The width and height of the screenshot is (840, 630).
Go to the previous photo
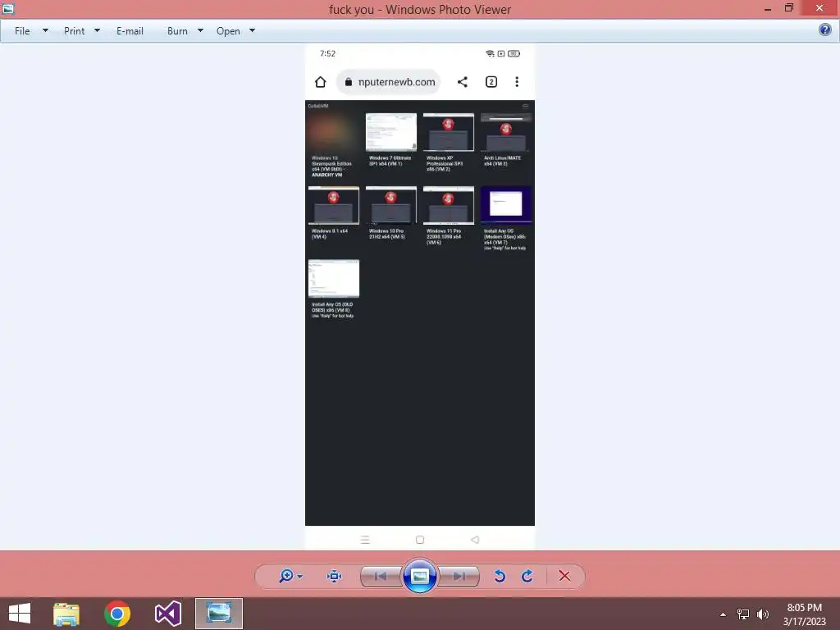pos(381,577)
